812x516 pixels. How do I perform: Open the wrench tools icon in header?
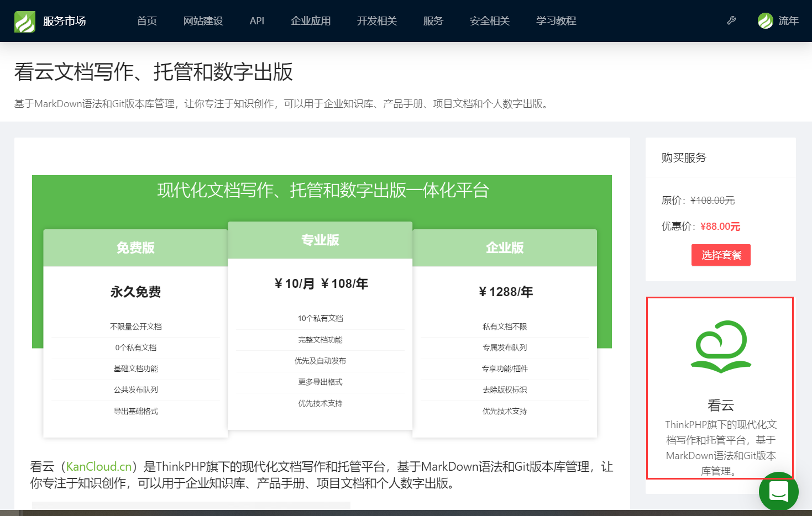pos(731,20)
